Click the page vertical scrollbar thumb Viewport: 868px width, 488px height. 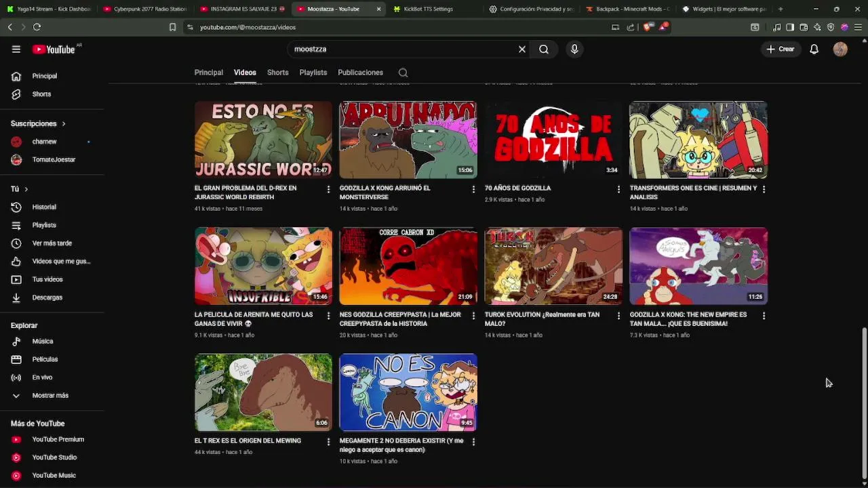click(x=864, y=403)
